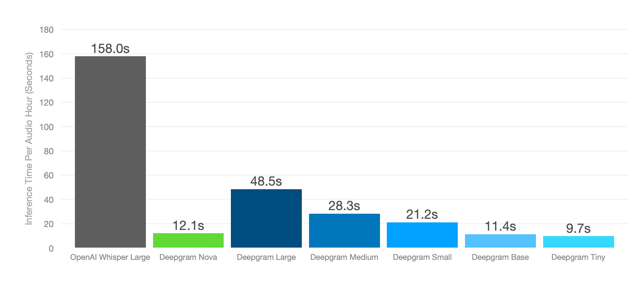Click the 11.4s value label
This screenshot has height=284, width=644.
pyautogui.click(x=500, y=226)
